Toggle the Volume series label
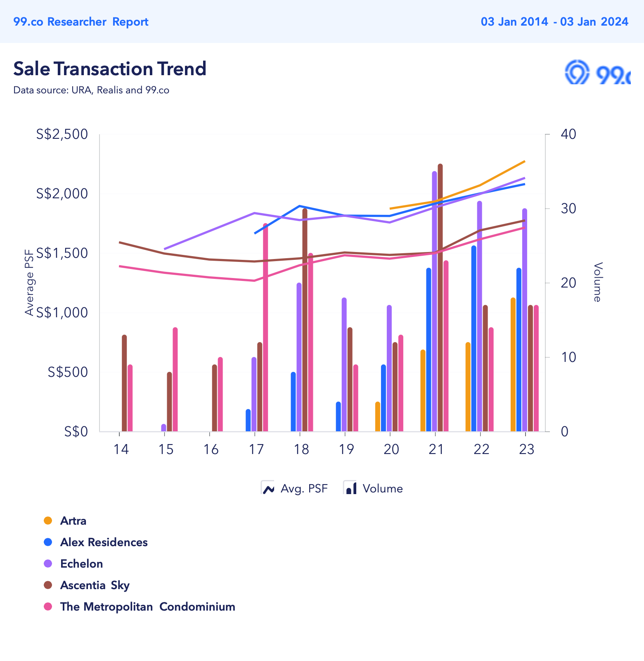This screenshot has height=661, width=644. point(383,488)
